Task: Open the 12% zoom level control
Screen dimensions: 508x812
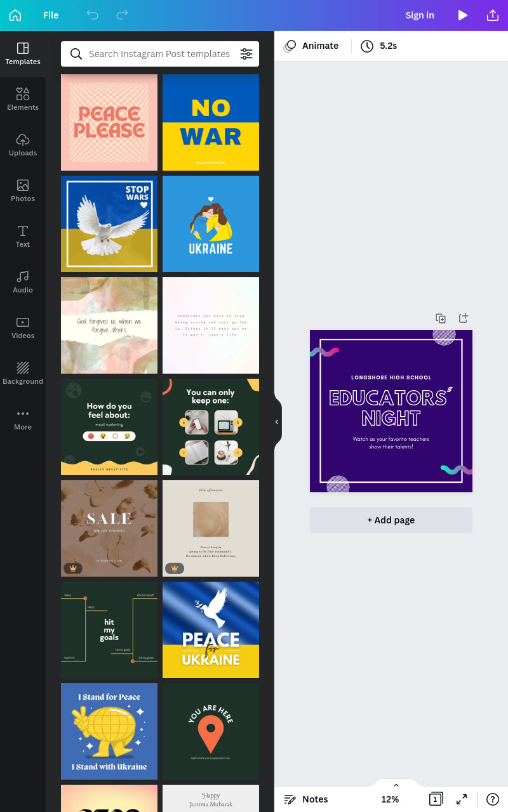Action: point(390,799)
